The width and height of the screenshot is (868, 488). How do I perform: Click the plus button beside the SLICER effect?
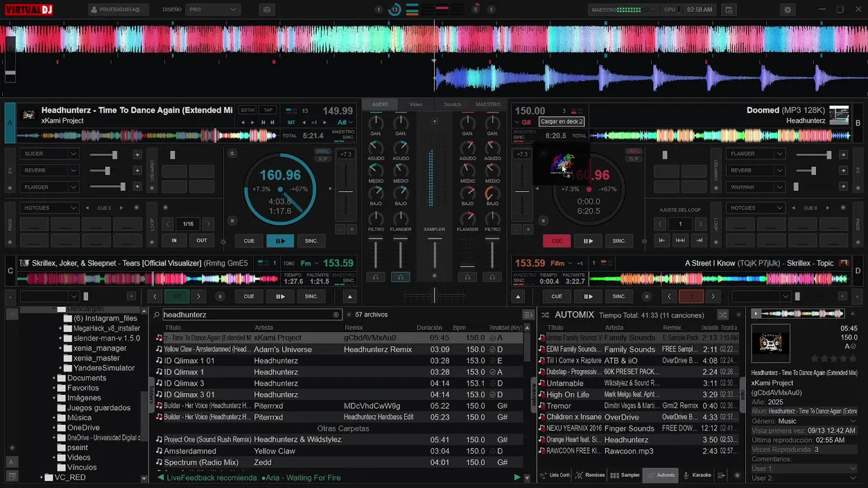point(137,154)
